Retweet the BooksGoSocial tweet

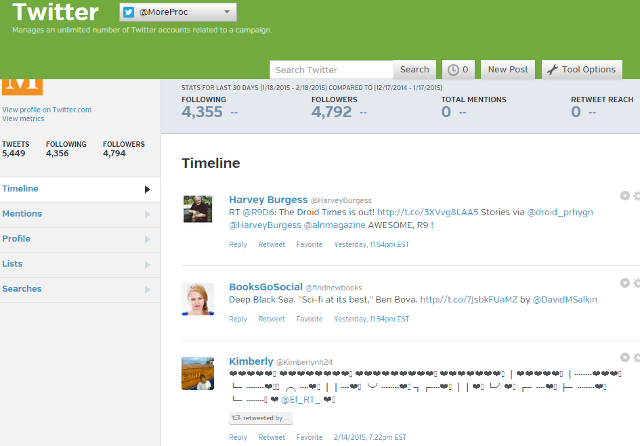(x=272, y=319)
